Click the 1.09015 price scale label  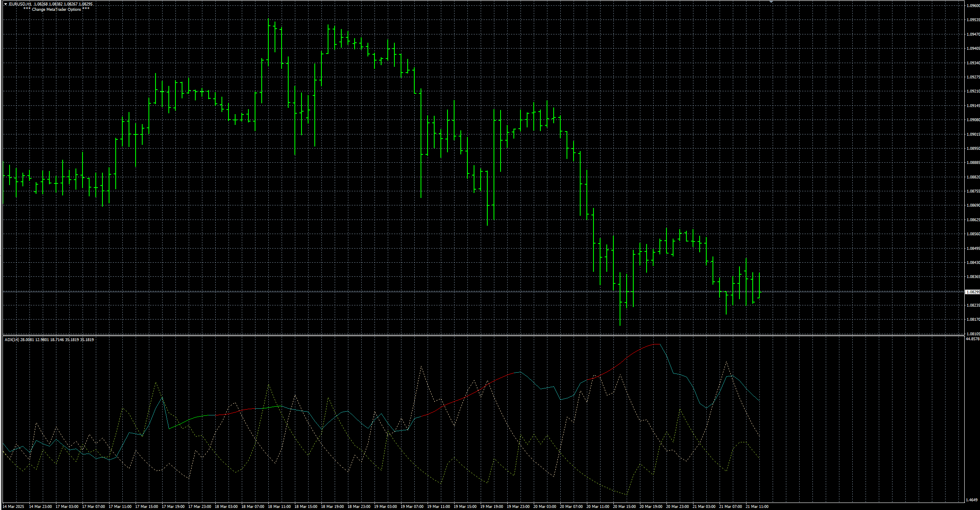coord(973,134)
